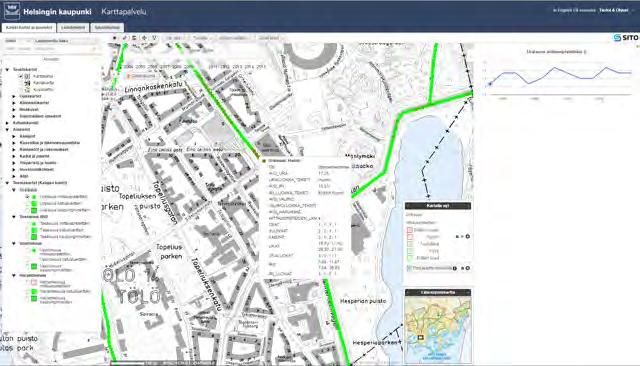The height and width of the screenshot is (366, 640).
Task: Click the funnel-shaped filter icon in toolbar
Action: click(154, 38)
